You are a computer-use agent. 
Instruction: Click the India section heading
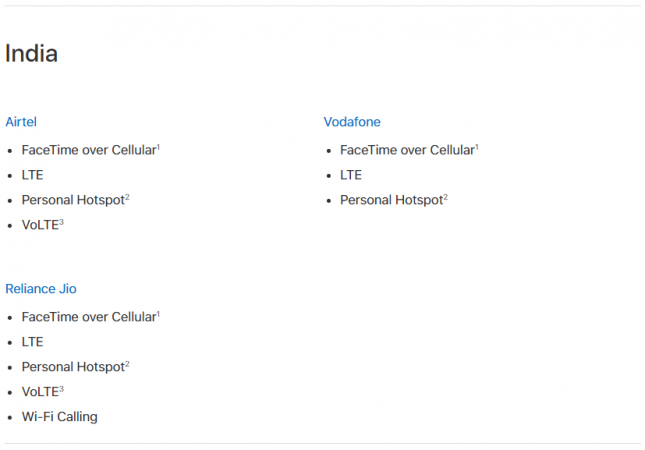[32, 54]
